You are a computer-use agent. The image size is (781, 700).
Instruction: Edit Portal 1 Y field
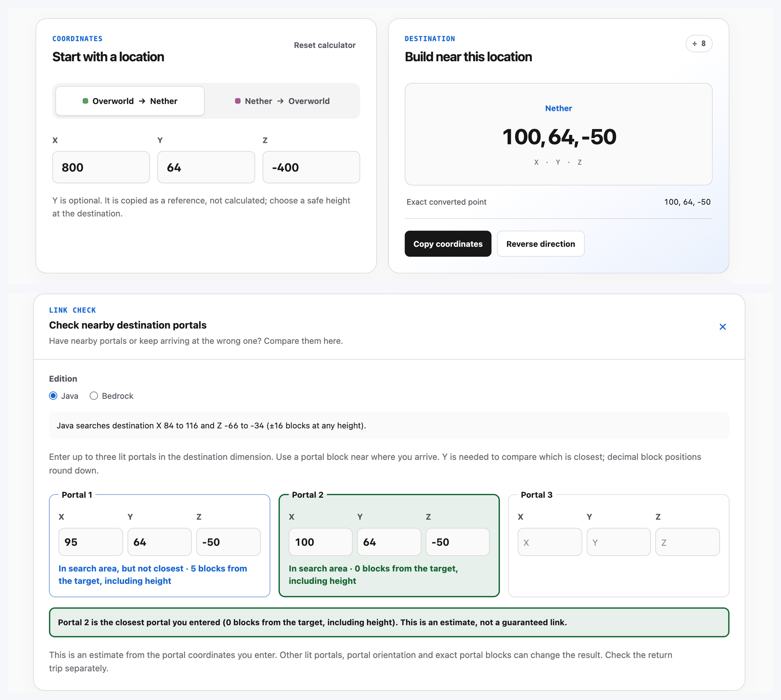coord(160,542)
